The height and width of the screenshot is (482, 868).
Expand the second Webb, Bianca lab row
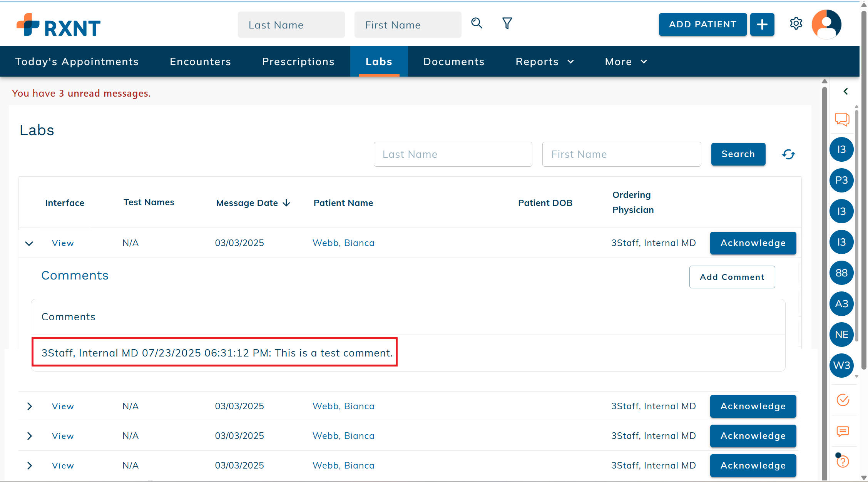tap(29, 407)
